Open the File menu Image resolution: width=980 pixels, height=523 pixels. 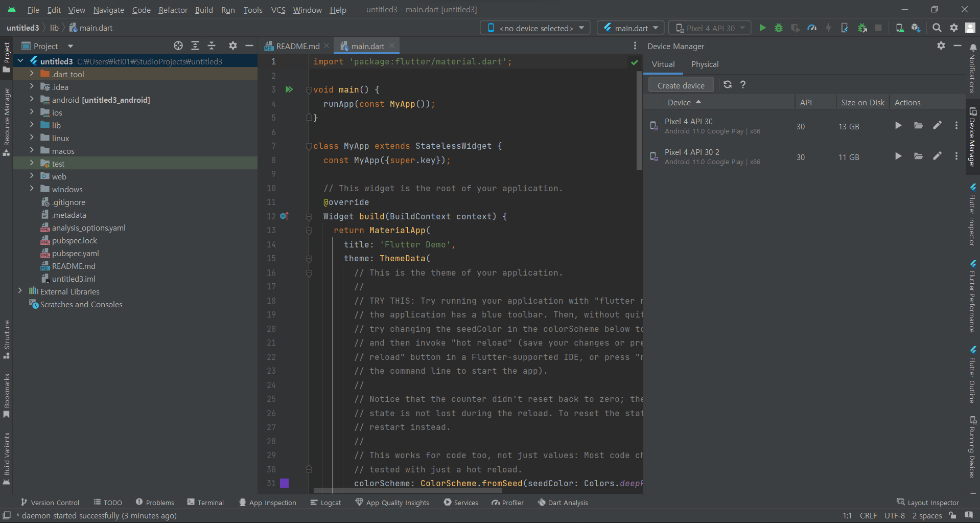(33, 10)
